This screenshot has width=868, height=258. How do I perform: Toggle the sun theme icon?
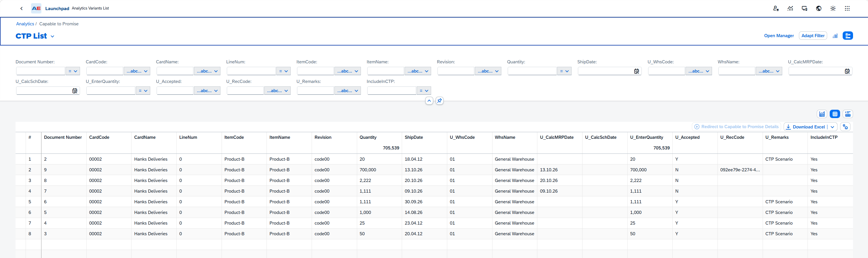pyautogui.click(x=833, y=8)
